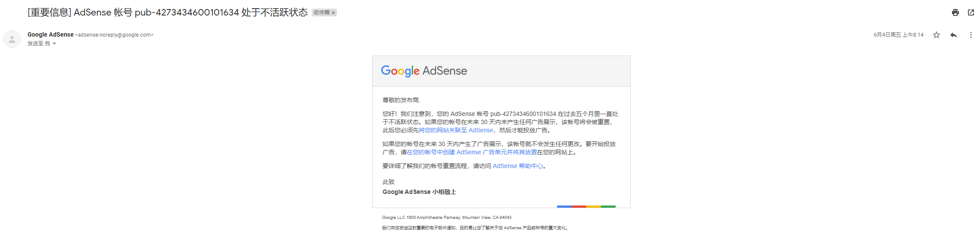Click the sender avatar icon
Screen dimensions: 980x243
tap(12, 39)
